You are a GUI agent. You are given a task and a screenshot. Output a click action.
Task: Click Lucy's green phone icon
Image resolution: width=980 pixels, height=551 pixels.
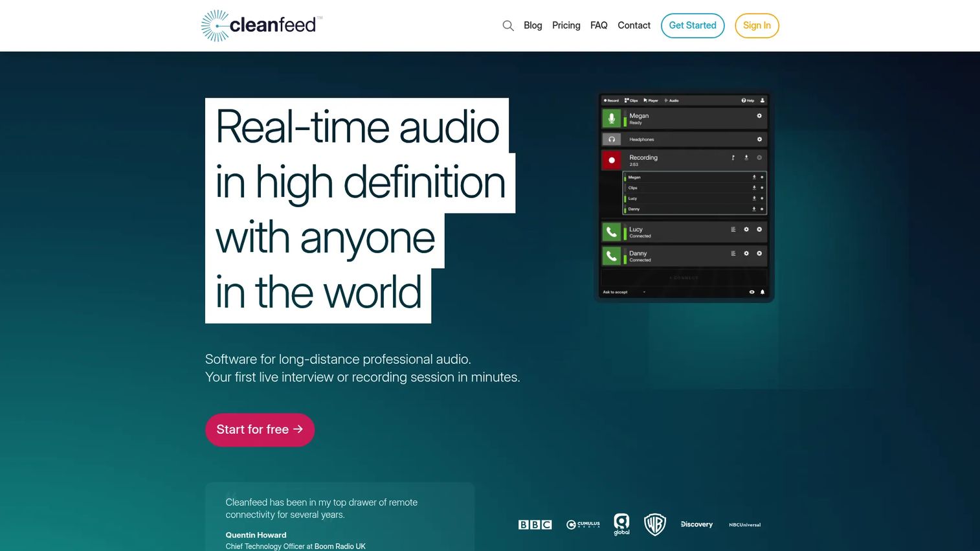pos(611,232)
